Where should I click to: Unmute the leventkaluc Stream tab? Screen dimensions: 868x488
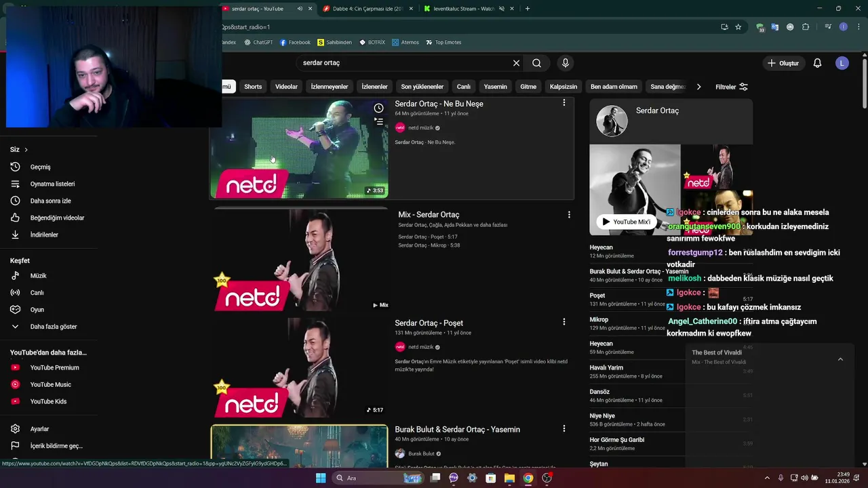502,9
